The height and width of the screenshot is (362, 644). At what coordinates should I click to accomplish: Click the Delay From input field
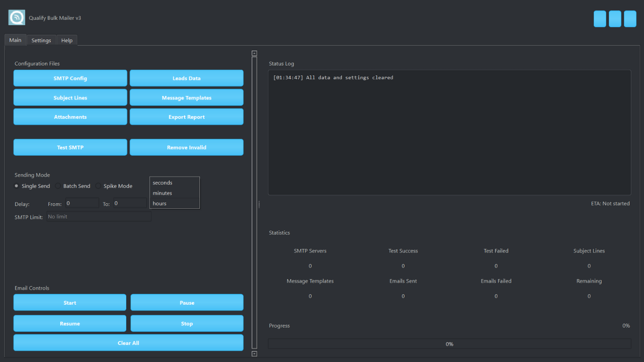point(82,203)
